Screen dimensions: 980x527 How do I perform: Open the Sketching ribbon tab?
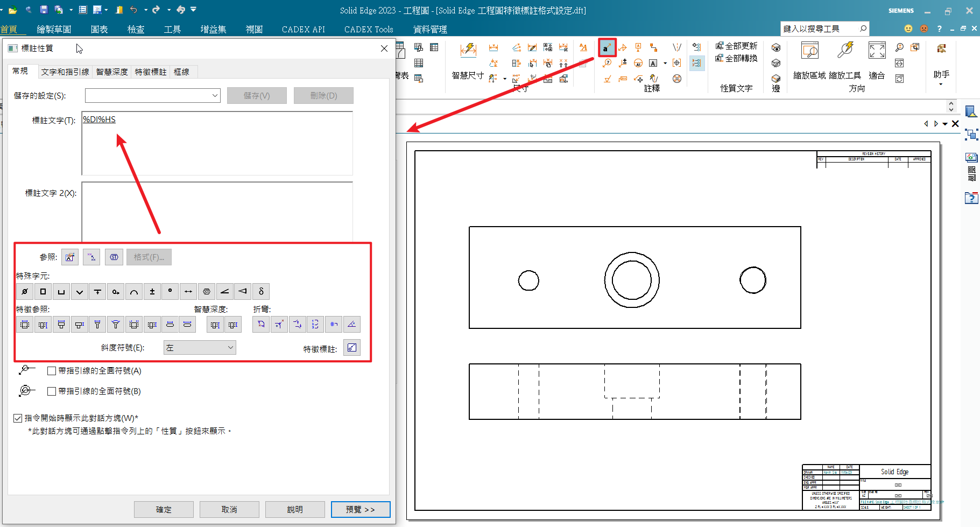tap(54, 29)
